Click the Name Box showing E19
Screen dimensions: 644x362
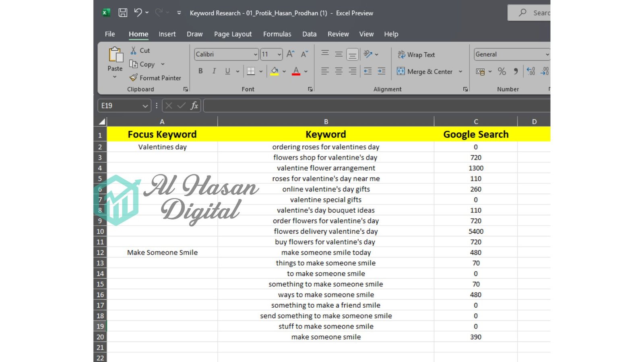click(x=124, y=106)
